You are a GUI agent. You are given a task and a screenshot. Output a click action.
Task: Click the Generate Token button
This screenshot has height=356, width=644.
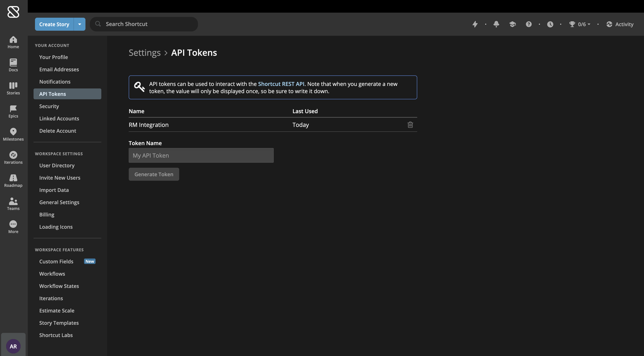pos(154,174)
